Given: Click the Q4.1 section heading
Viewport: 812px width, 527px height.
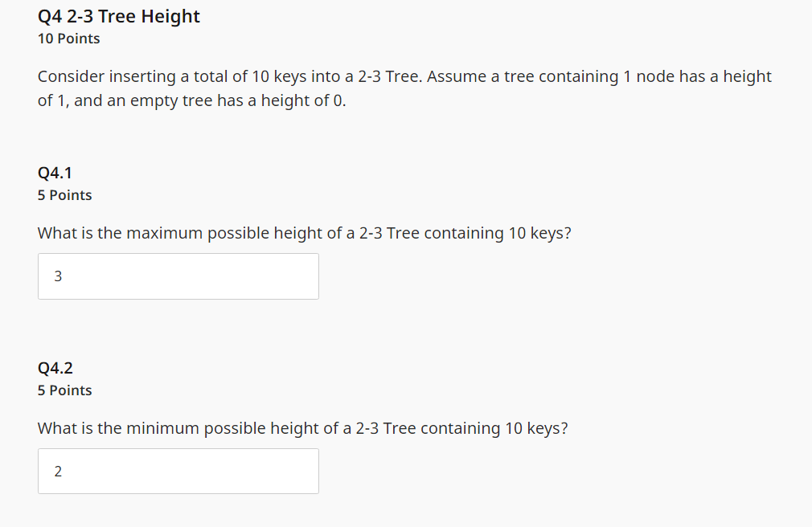Looking at the screenshot, I should (54, 172).
